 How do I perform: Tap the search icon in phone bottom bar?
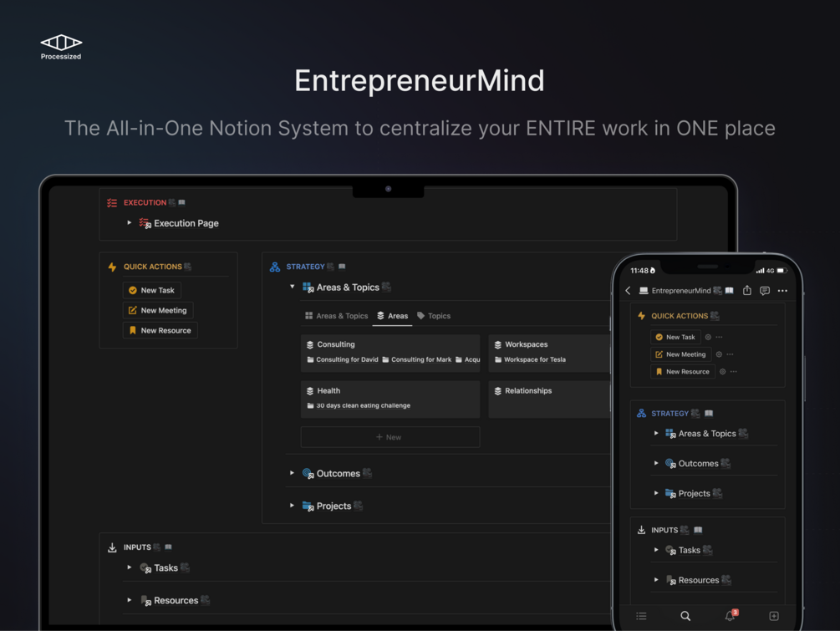[685, 616]
